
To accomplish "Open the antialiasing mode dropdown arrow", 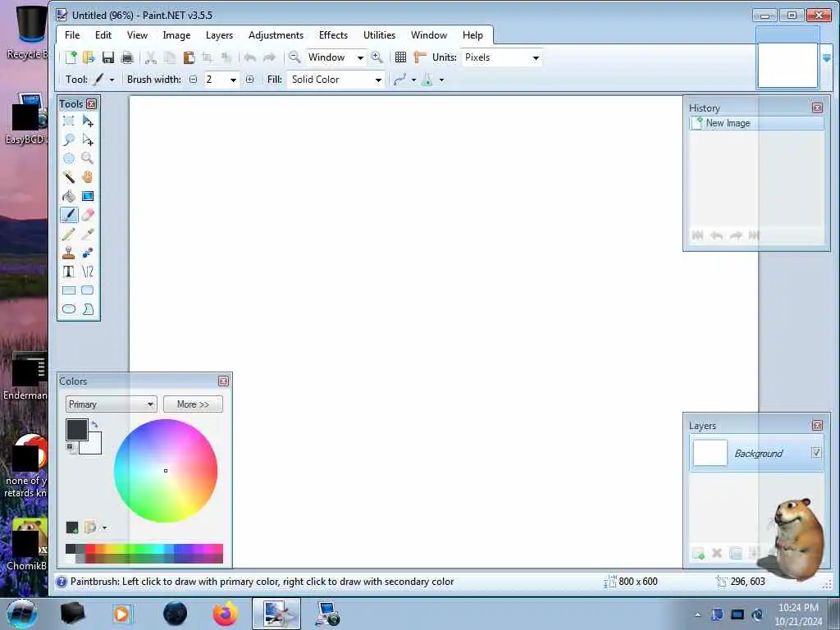I will (413, 80).
